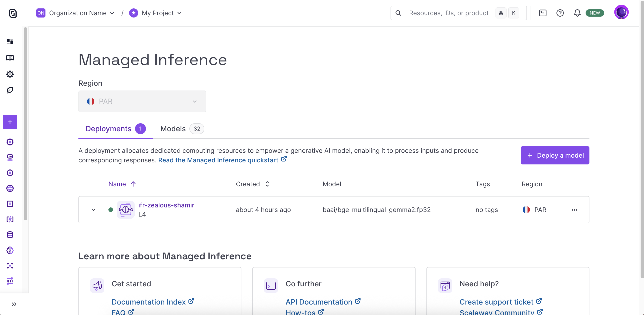Sort table by Created column
Screen dimensions: 644x315
tap(253, 184)
